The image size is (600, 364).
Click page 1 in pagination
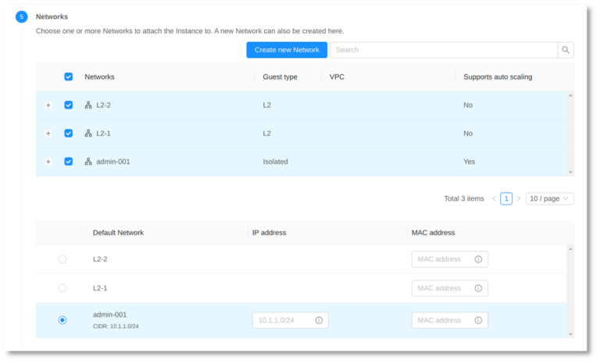coord(506,198)
